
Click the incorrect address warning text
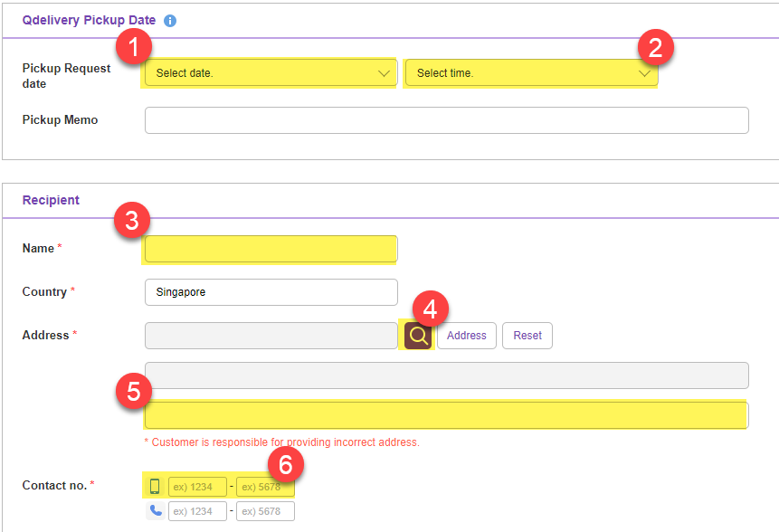pos(281,442)
